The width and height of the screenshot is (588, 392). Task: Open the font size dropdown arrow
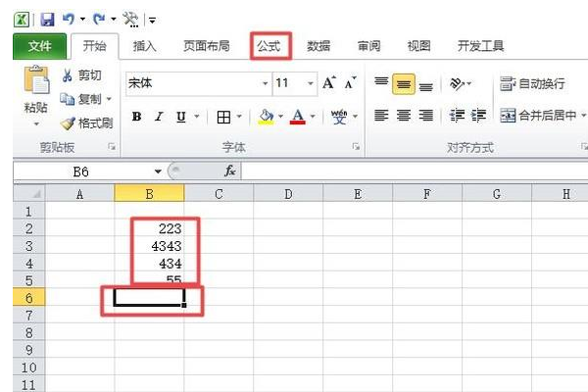(311, 83)
